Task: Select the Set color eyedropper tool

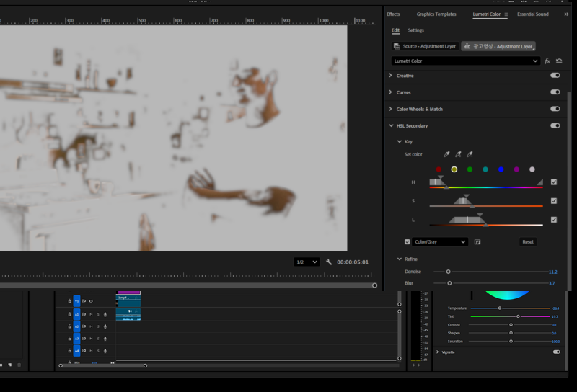Action: pyautogui.click(x=446, y=154)
